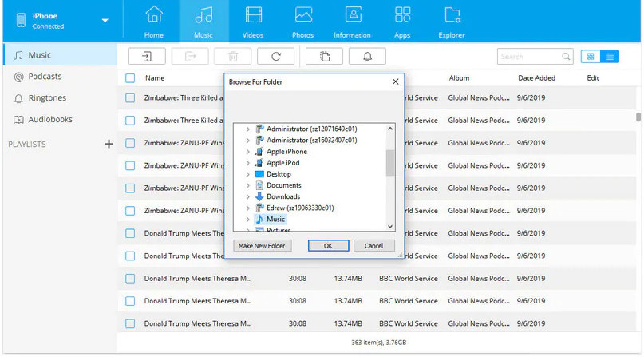Click the import to device toolbar icon

click(x=147, y=56)
